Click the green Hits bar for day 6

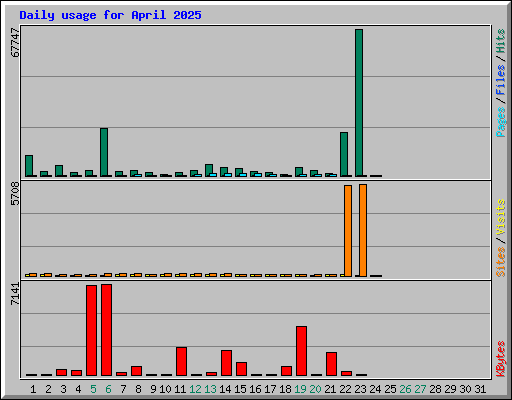click(104, 152)
